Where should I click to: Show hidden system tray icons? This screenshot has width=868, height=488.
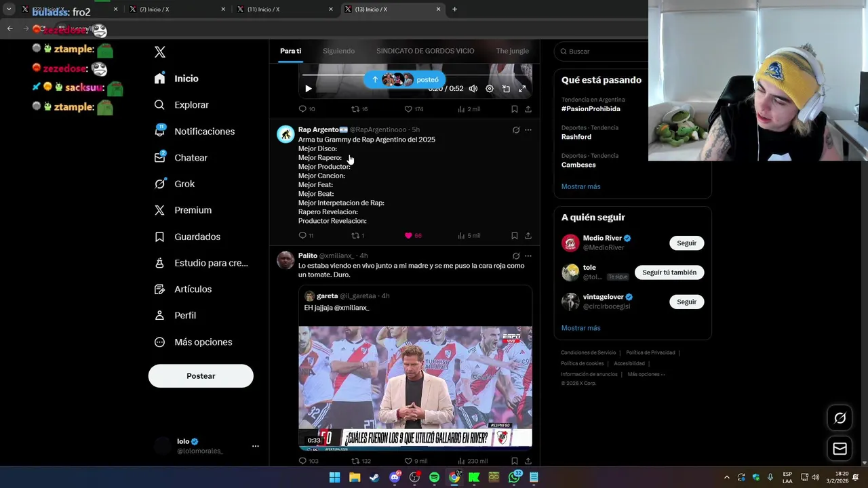pos(726,477)
